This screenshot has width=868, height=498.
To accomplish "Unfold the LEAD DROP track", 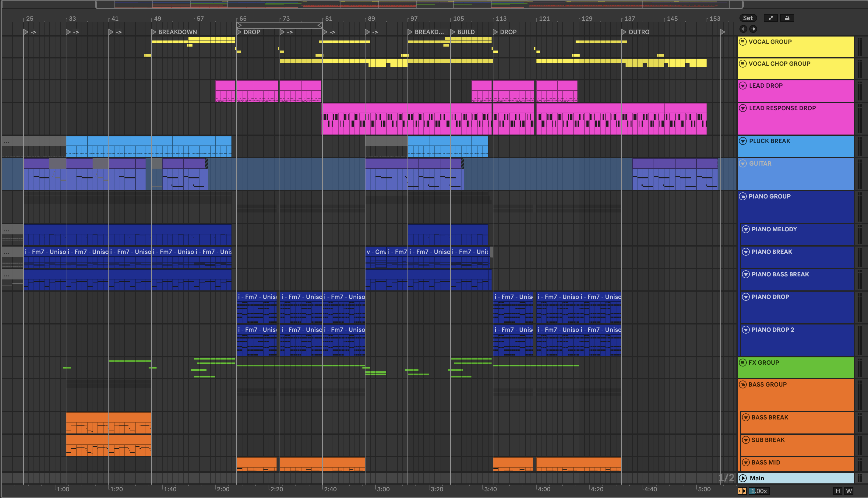I will 743,86.
